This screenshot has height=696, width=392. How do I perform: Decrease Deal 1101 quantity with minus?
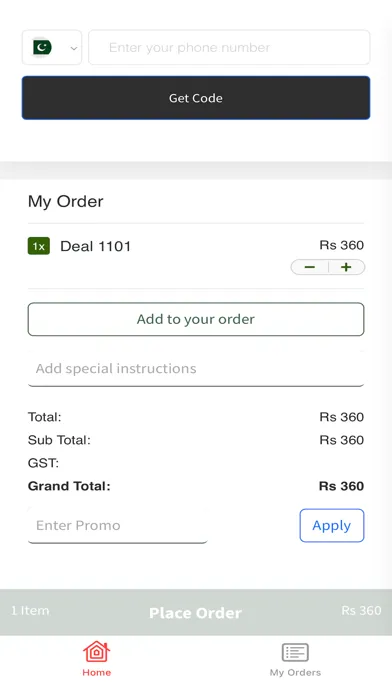310,267
